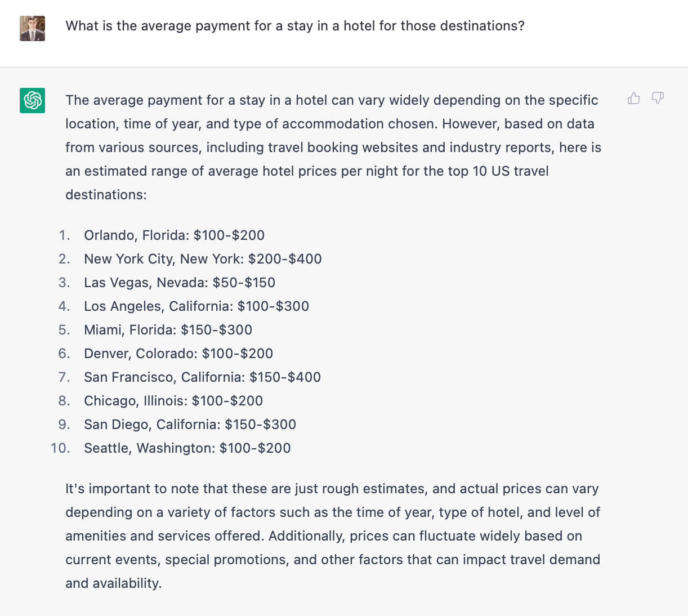Click the response's opening paragraph about average payment
The height and width of the screenshot is (616, 688).
332,148
